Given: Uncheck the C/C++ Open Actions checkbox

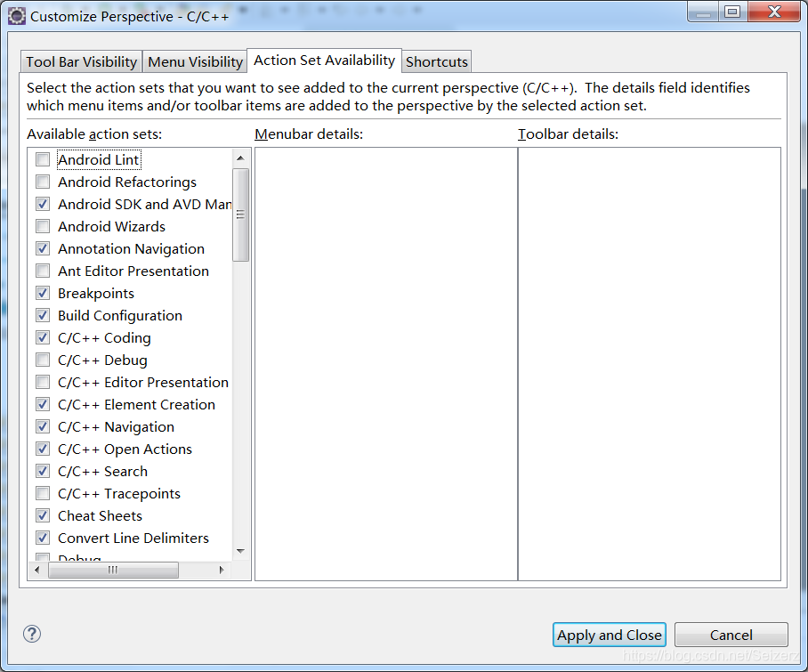Looking at the screenshot, I should point(43,449).
